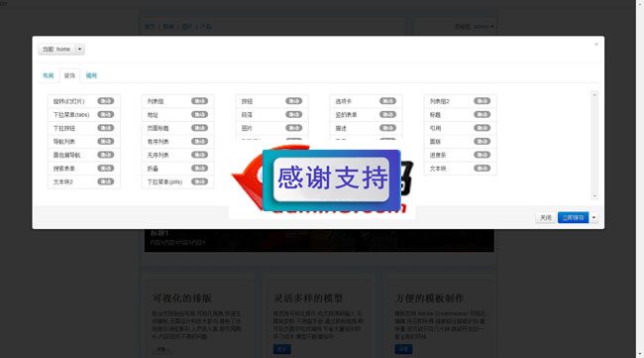
Task: Click the badge in the 引用 row
Action: [483, 128]
